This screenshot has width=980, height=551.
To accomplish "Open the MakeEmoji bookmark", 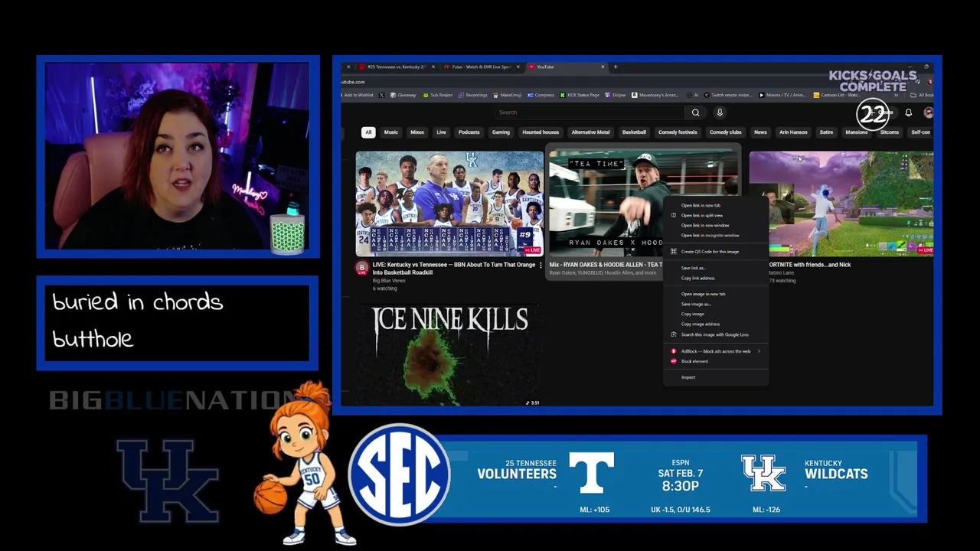I will [x=506, y=95].
